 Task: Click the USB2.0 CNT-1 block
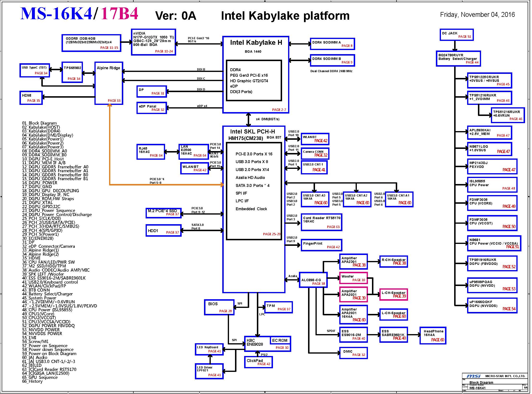pyautogui.click(x=314, y=167)
